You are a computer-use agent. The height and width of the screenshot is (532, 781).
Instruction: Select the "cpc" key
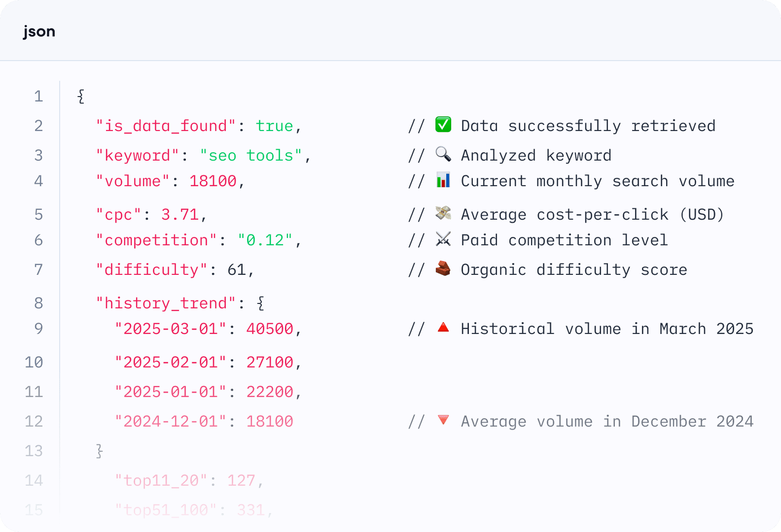(x=118, y=215)
